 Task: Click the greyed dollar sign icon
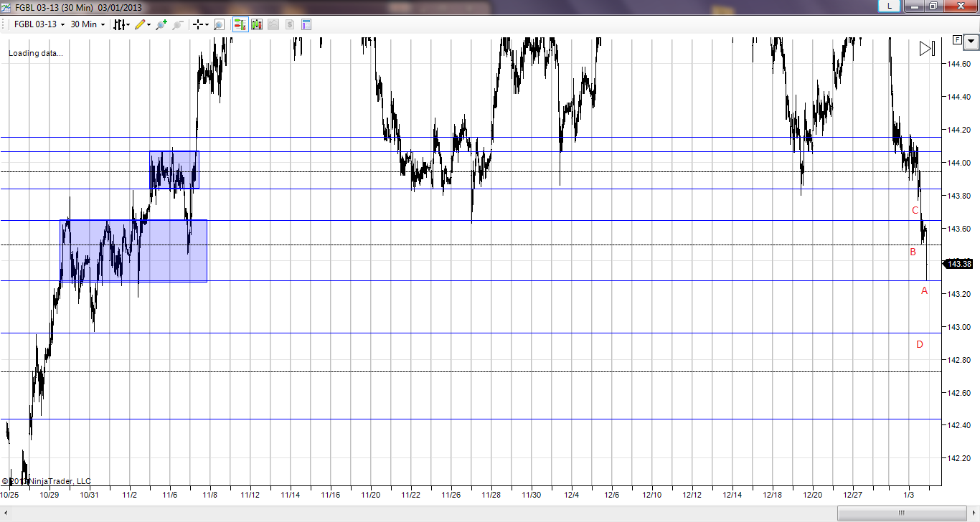pyautogui.click(x=290, y=24)
